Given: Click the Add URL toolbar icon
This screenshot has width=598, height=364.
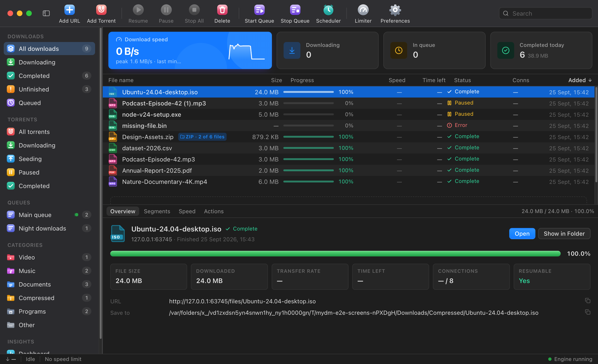Looking at the screenshot, I should click(69, 10).
